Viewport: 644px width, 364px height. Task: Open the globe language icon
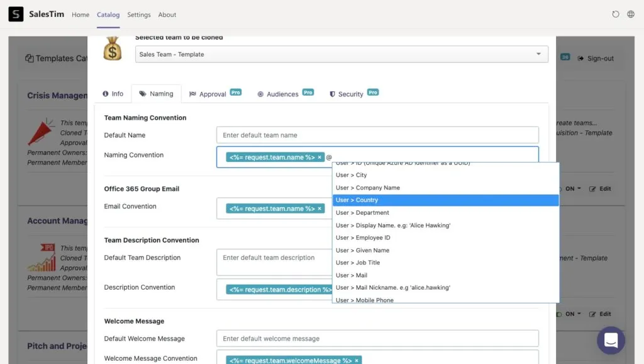coord(631,14)
